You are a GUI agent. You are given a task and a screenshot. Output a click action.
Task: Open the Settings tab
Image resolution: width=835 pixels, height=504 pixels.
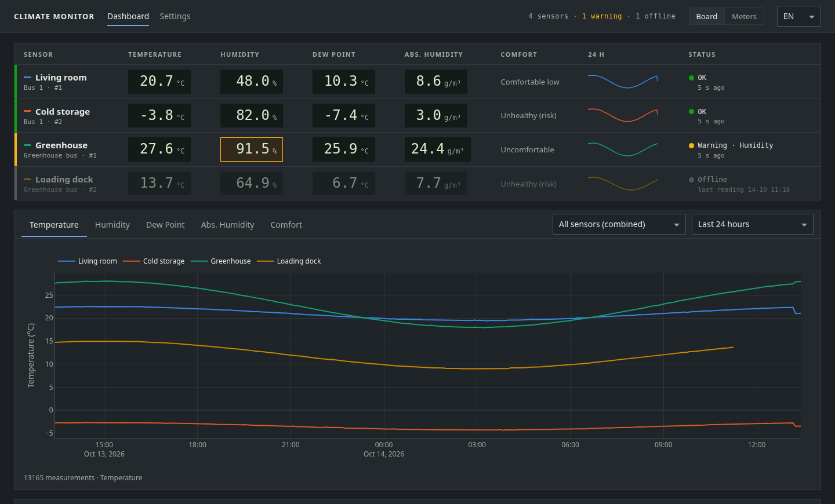click(x=175, y=16)
